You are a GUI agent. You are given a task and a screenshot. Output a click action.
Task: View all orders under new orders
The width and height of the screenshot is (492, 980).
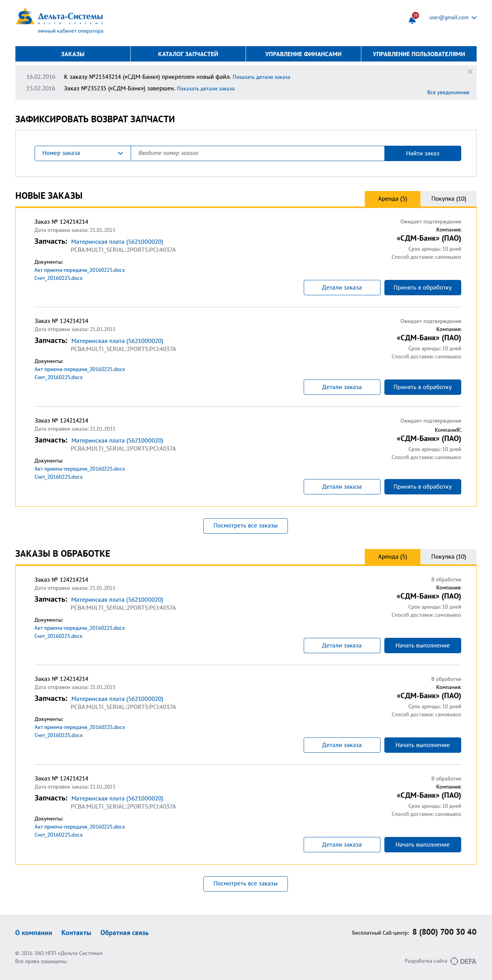coord(245,526)
